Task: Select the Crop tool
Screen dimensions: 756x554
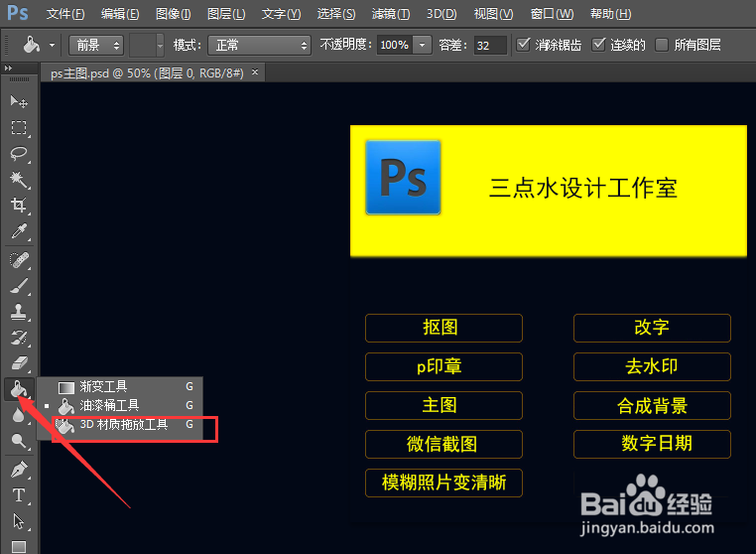Action: pyautogui.click(x=19, y=206)
